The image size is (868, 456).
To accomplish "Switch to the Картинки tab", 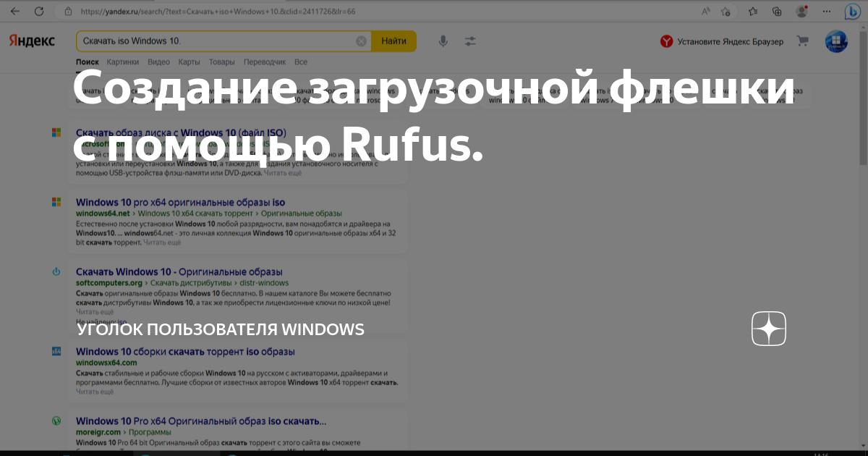I will 123,62.
